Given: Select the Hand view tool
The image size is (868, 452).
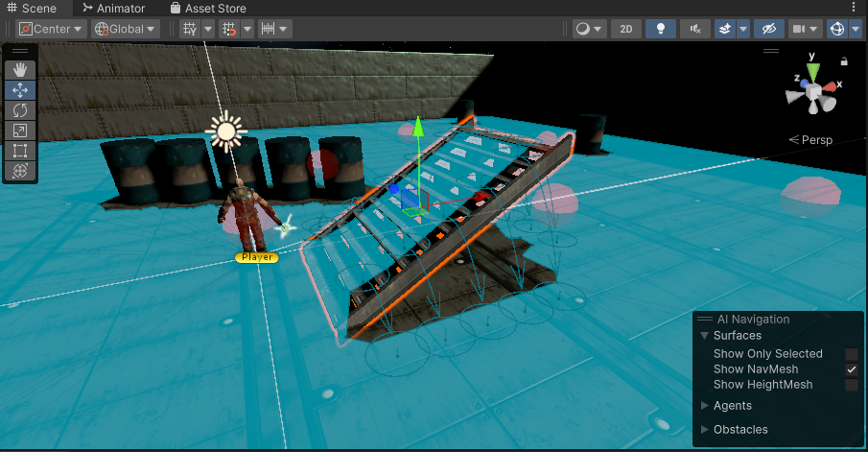Looking at the screenshot, I should tap(20, 70).
